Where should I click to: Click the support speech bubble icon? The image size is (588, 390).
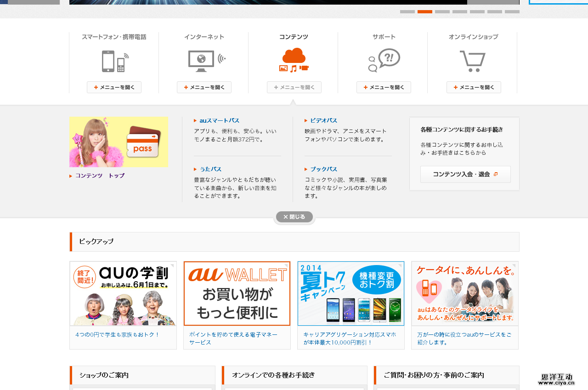pyautogui.click(x=384, y=60)
